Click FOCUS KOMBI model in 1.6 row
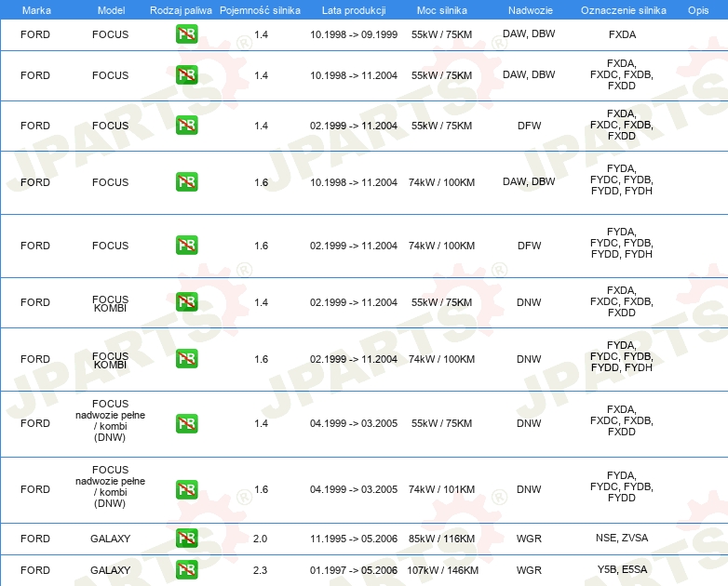728x586 pixels. tap(111, 360)
